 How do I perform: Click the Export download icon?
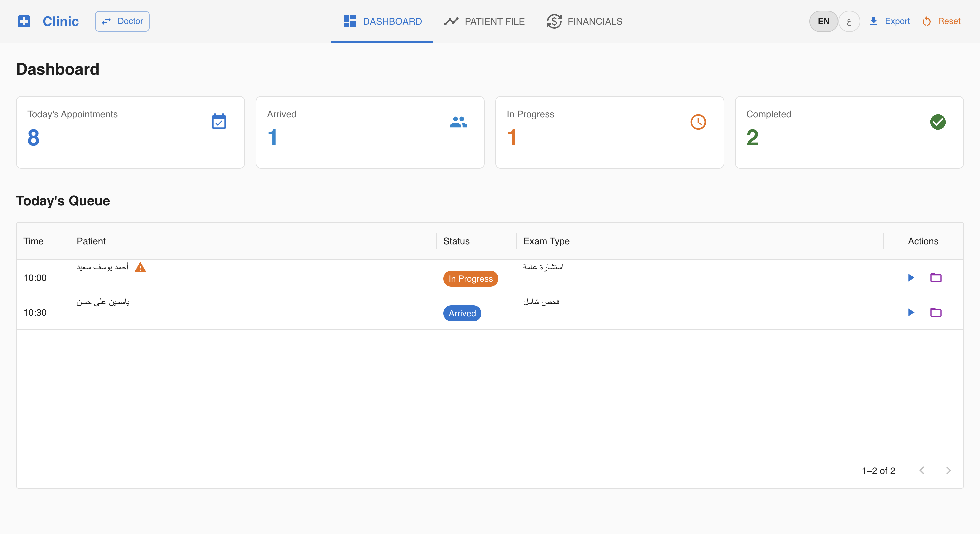[x=873, y=21]
